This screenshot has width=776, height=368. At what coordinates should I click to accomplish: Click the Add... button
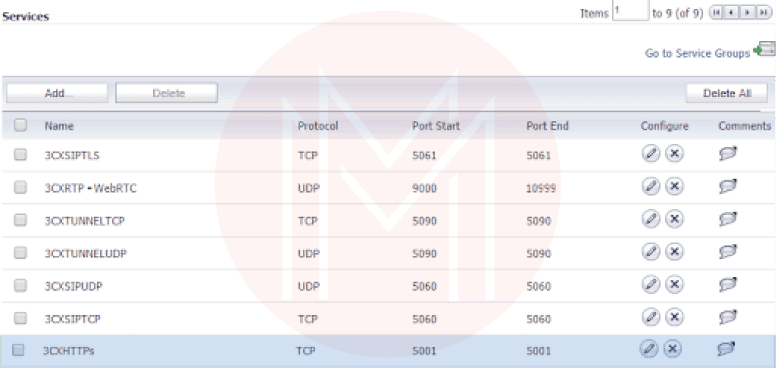[57, 93]
